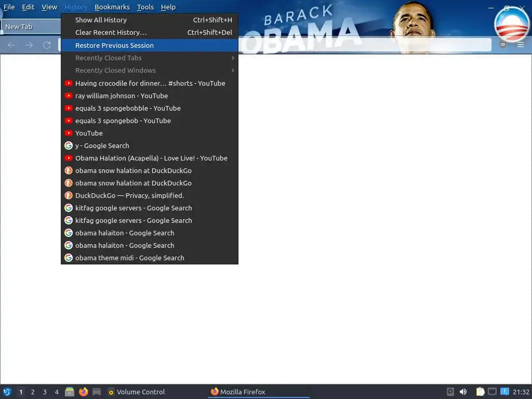Open DuckDuckGo — Privacy, simplified entry
Viewport: 532px width, 399px height.
150,195
